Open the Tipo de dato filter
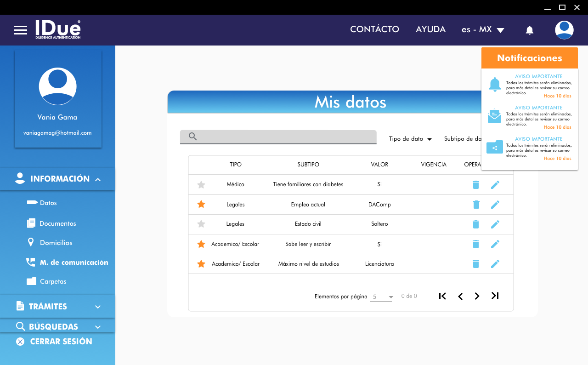The width and height of the screenshot is (588, 365). [410, 139]
